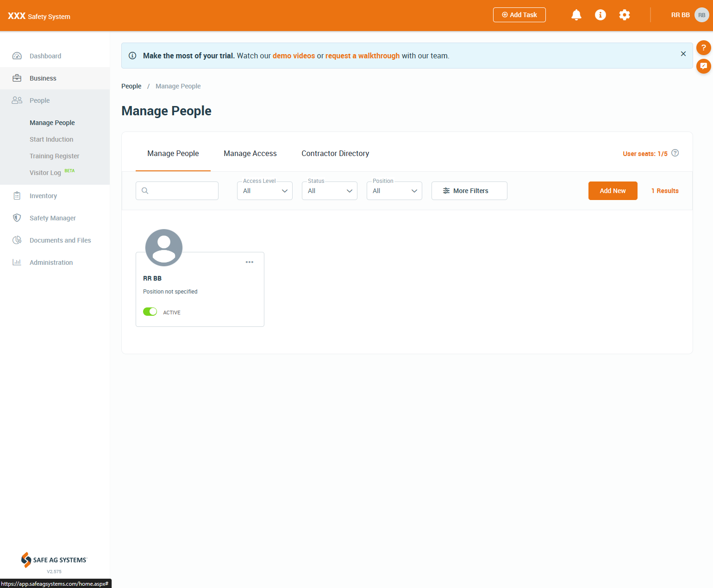Click the RB user avatar in header

[701, 15]
